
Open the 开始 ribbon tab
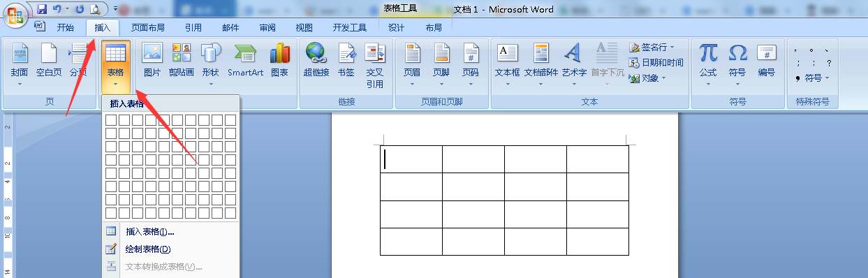66,27
